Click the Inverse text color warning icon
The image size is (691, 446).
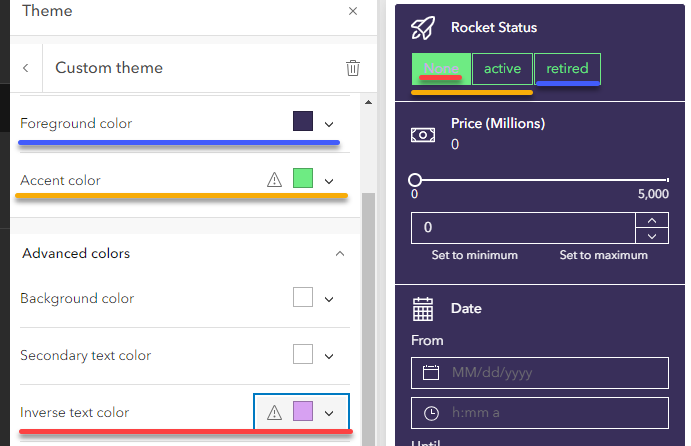pos(274,412)
